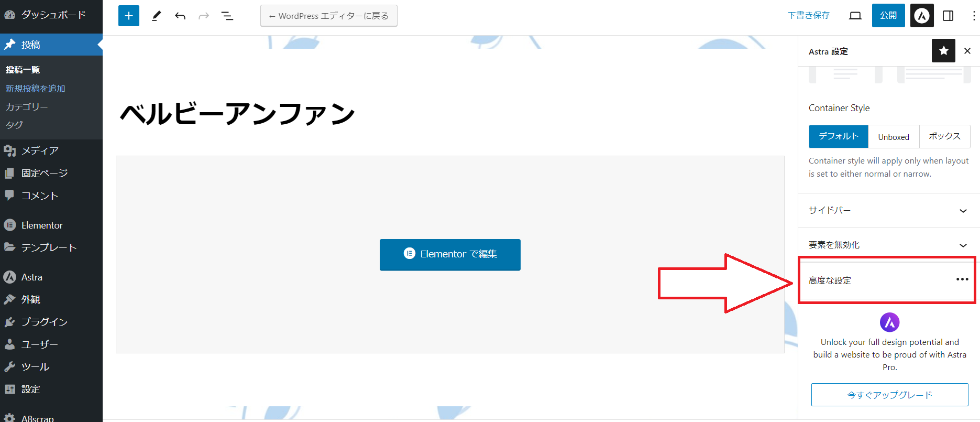Select the デフォルト container style
Image resolution: width=980 pixels, height=422 pixels.
tap(838, 136)
